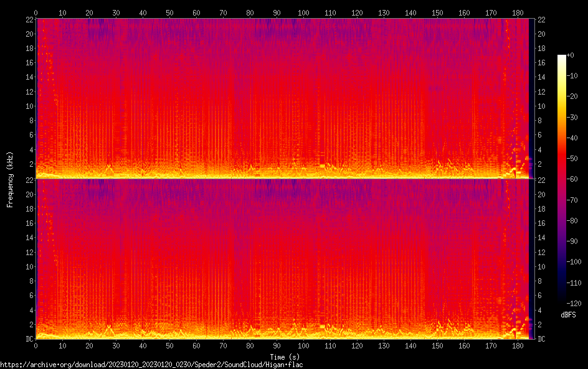
Task: Click the 100 tick on the bottom time axis
Action: coord(303,345)
